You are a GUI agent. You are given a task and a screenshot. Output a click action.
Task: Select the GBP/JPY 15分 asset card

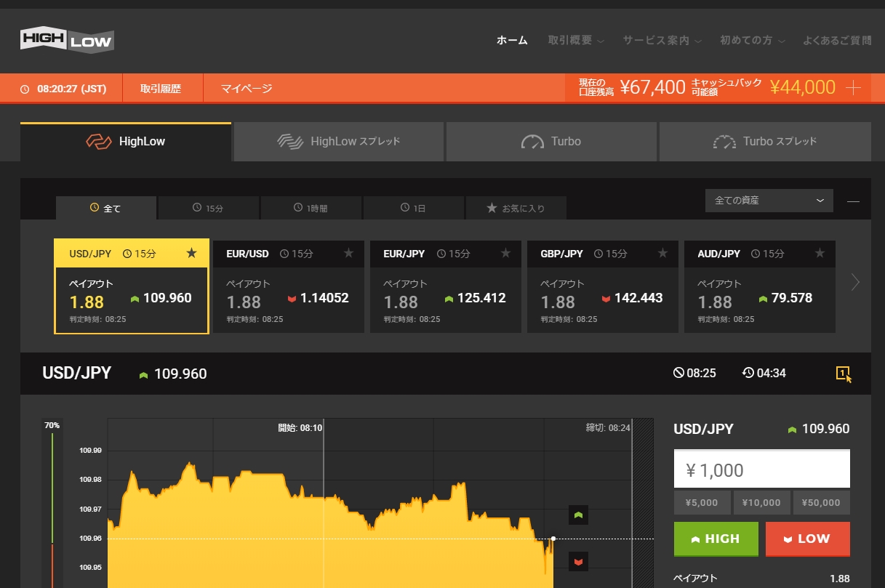(x=603, y=286)
